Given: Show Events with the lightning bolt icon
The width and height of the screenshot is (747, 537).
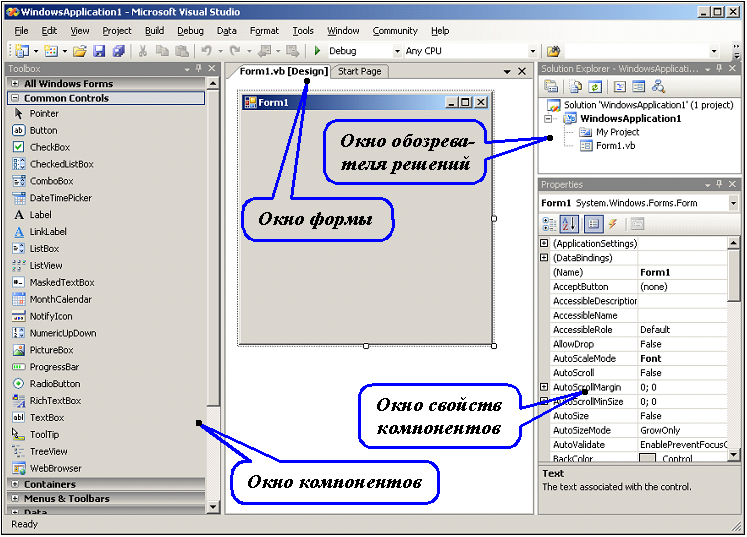Looking at the screenshot, I should click(613, 224).
